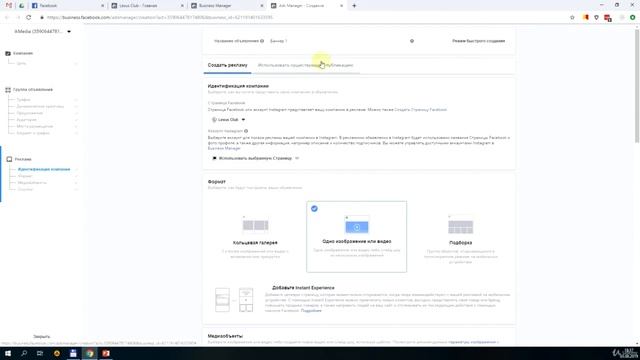Click the second pinned browser tab
This screenshot has width=640, height=360.
click(21, 6)
